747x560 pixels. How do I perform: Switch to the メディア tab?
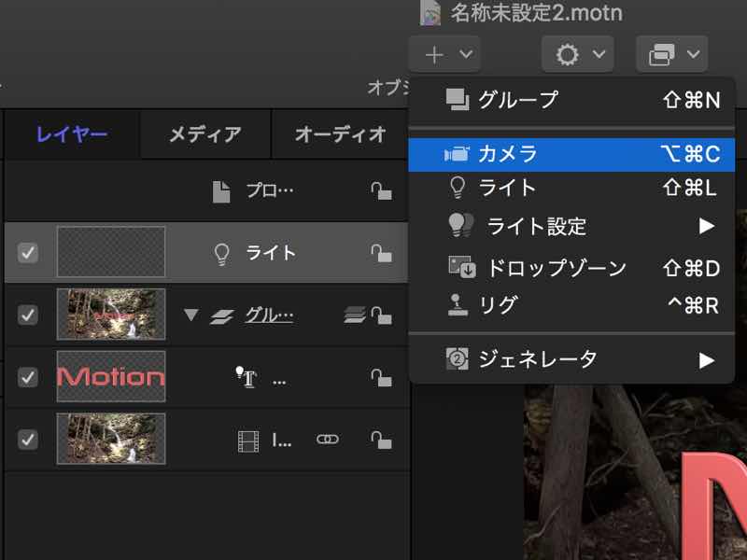tap(204, 134)
